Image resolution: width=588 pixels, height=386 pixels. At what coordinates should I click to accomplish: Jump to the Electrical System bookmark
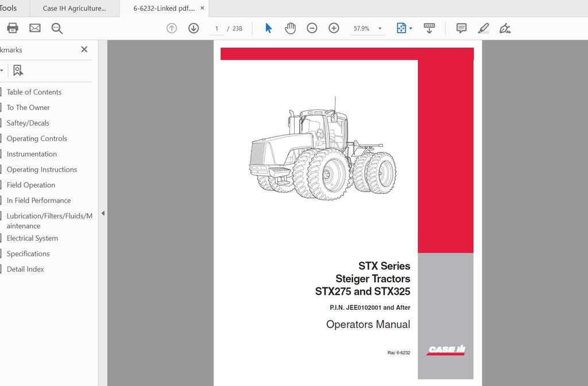coord(32,238)
